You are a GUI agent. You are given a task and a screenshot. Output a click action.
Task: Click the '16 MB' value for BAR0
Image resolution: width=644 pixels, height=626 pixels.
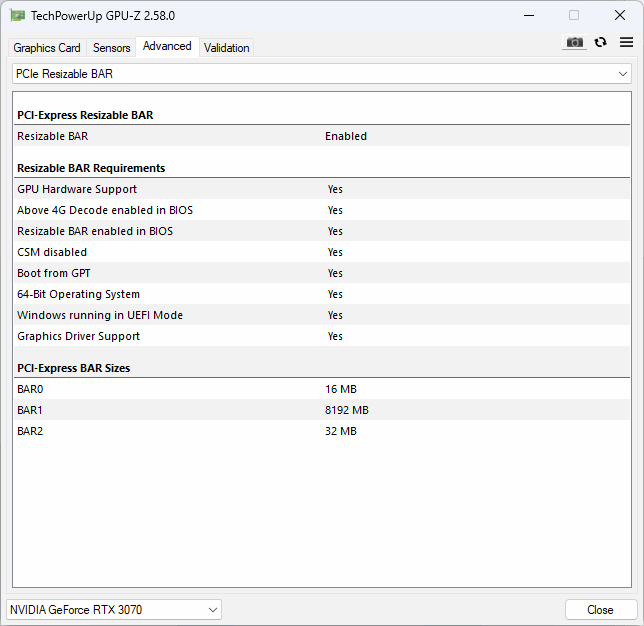click(x=341, y=389)
